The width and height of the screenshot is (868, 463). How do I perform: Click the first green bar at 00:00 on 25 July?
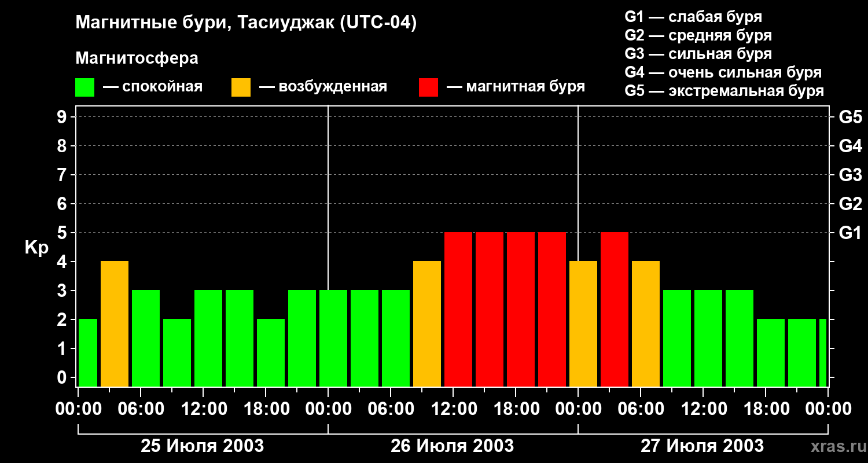tap(87, 353)
